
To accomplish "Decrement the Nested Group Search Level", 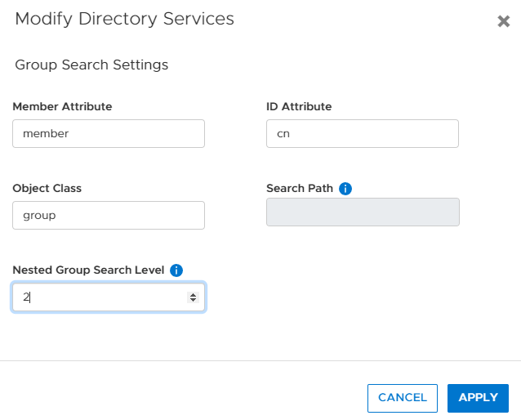I will point(193,301).
